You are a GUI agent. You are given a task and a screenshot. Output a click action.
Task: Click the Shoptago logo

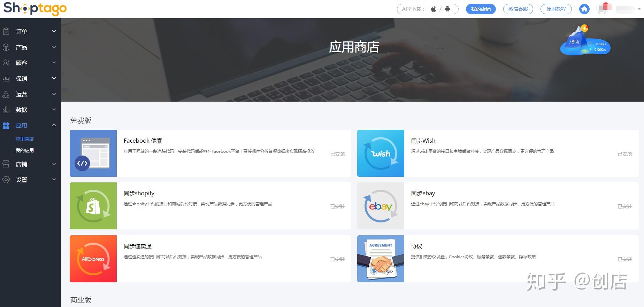click(x=35, y=8)
